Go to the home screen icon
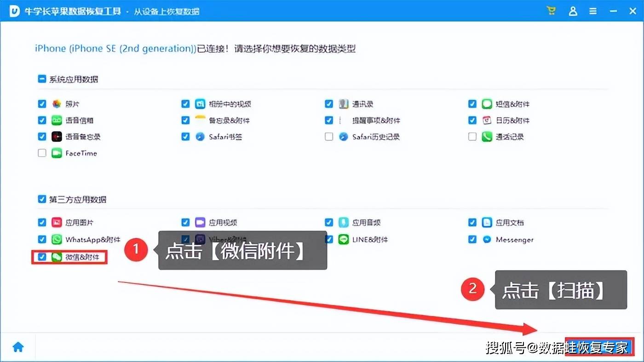Image resolution: width=644 pixels, height=362 pixels. click(18, 347)
